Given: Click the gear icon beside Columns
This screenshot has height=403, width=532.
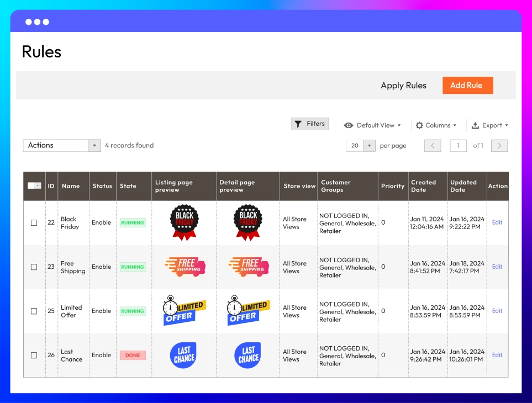Looking at the screenshot, I should click(x=419, y=125).
